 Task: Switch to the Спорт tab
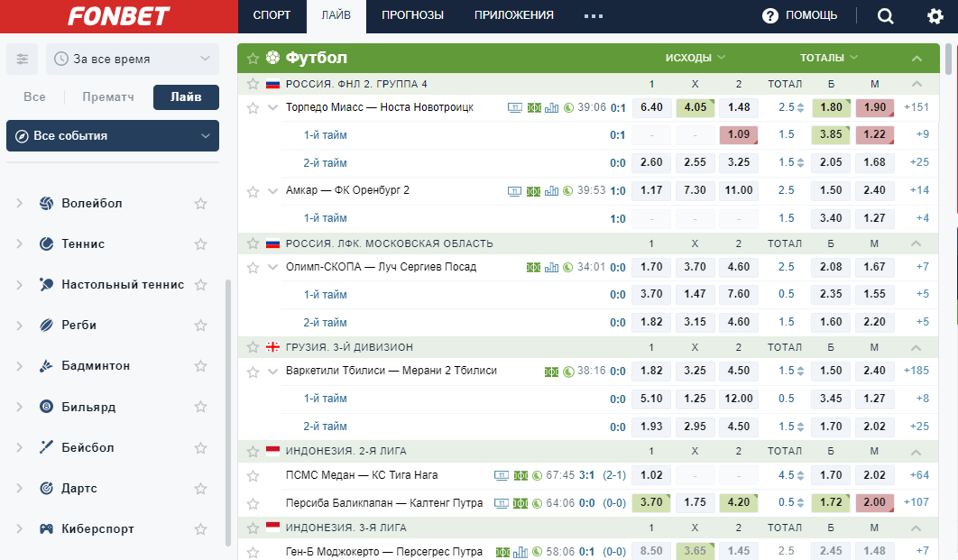(272, 16)
